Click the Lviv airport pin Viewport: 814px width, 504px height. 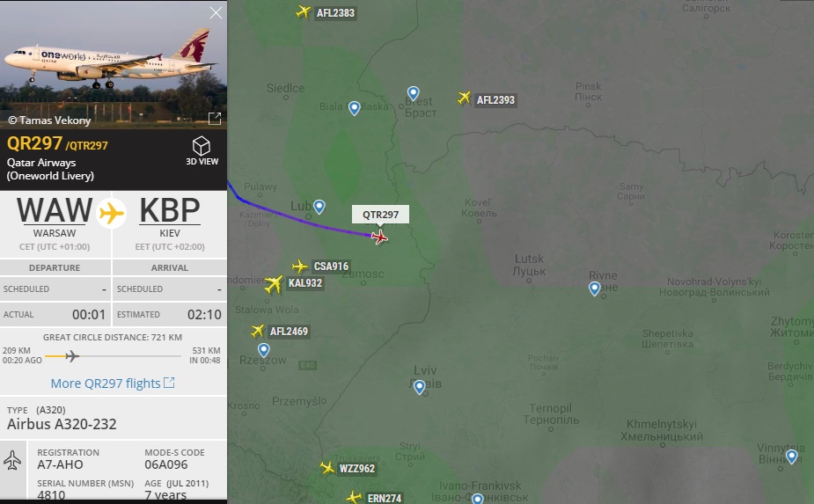(x=420, y=387)
